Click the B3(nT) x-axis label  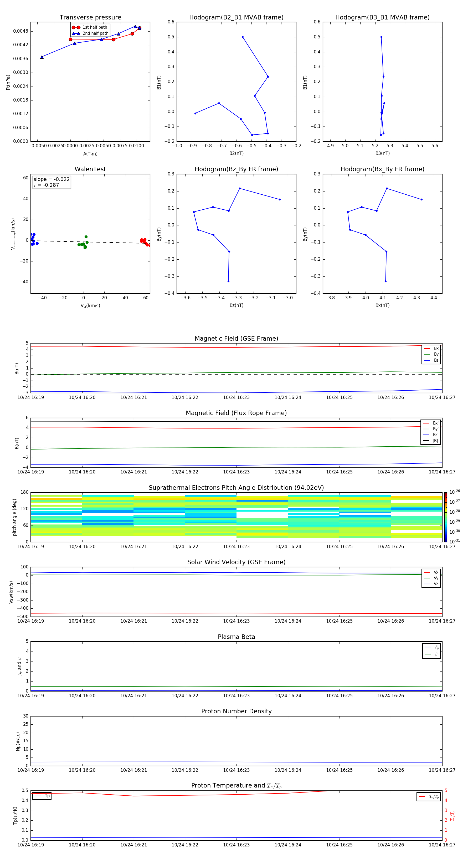(x=382, y=154)
